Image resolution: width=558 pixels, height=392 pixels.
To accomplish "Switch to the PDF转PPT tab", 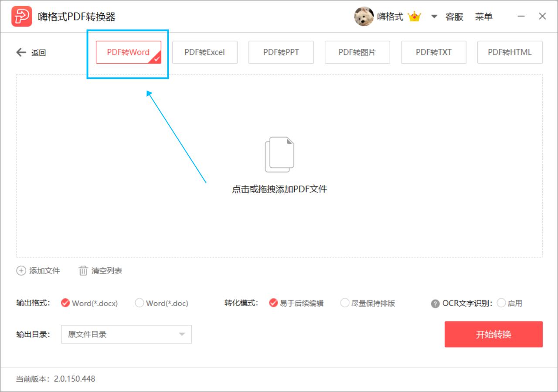I will coord(281,52).
